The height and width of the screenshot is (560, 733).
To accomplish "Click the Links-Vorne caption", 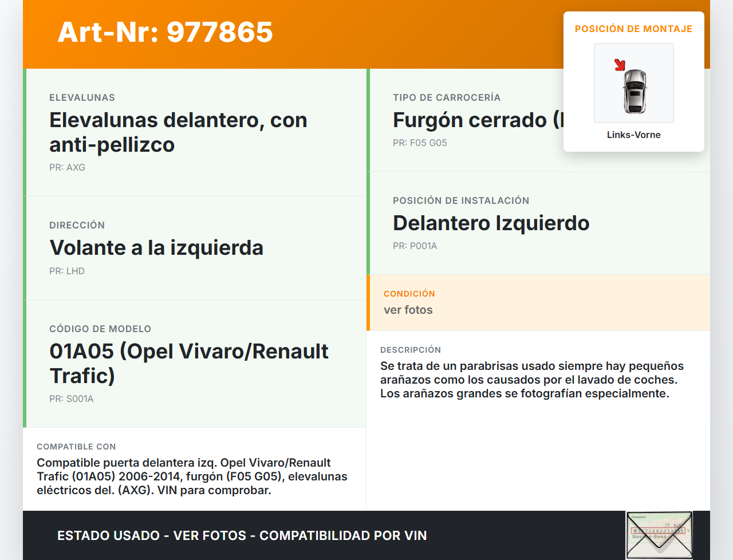I will point(633,135).
